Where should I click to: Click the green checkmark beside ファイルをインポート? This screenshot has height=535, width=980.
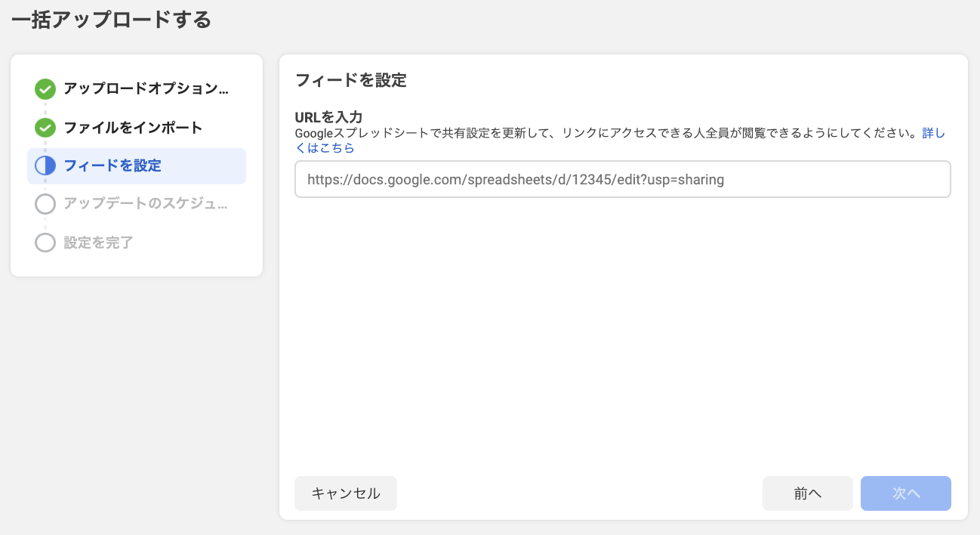(45, 128)
